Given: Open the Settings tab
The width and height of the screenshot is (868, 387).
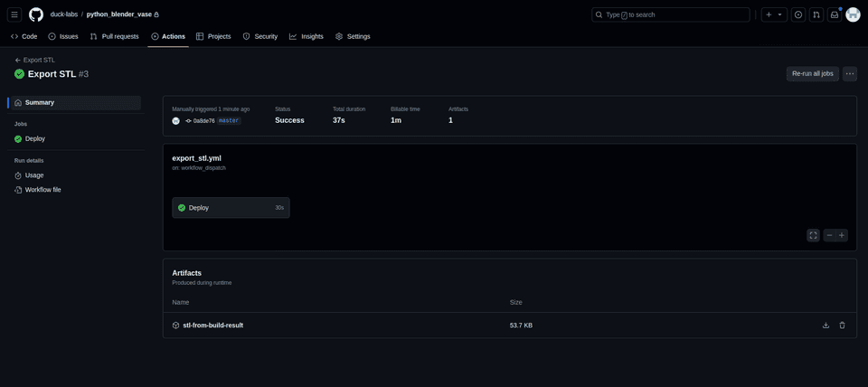Looking at the screenshot, I should pos(353,36).
